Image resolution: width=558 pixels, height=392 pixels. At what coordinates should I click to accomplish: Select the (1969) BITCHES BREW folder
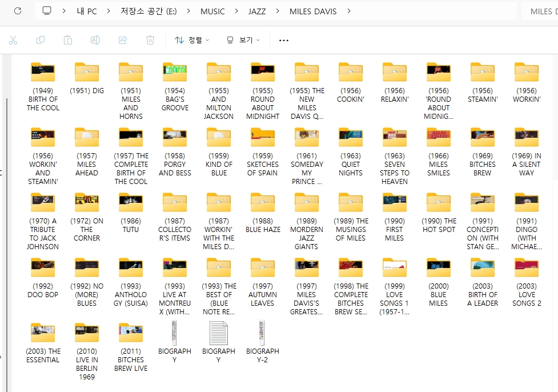click(483, 138)
